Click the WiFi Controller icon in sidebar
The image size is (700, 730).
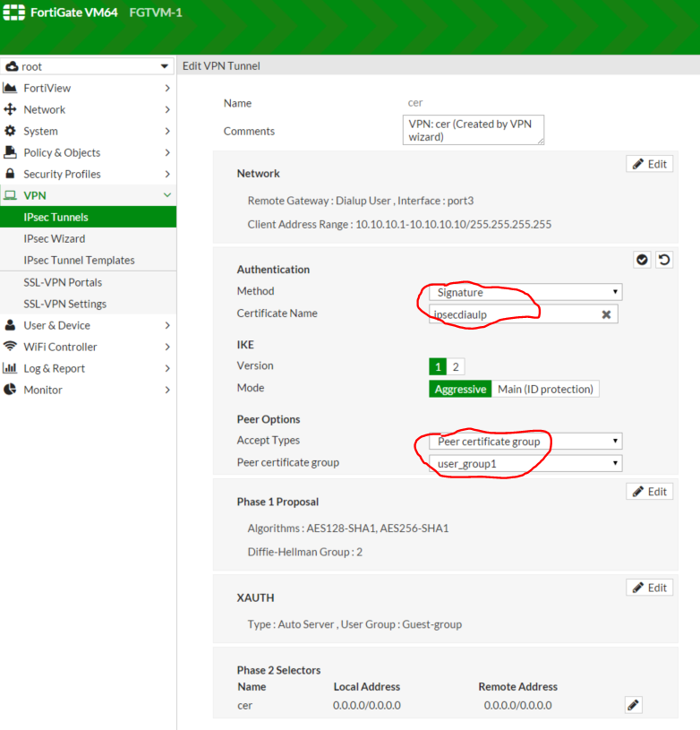click(11, 347)
